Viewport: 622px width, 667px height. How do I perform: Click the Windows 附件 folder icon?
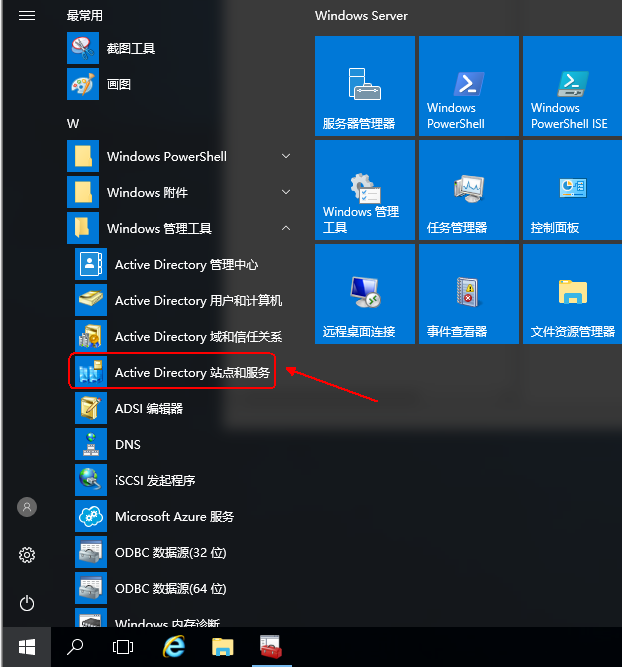click(x=83, y=192)
